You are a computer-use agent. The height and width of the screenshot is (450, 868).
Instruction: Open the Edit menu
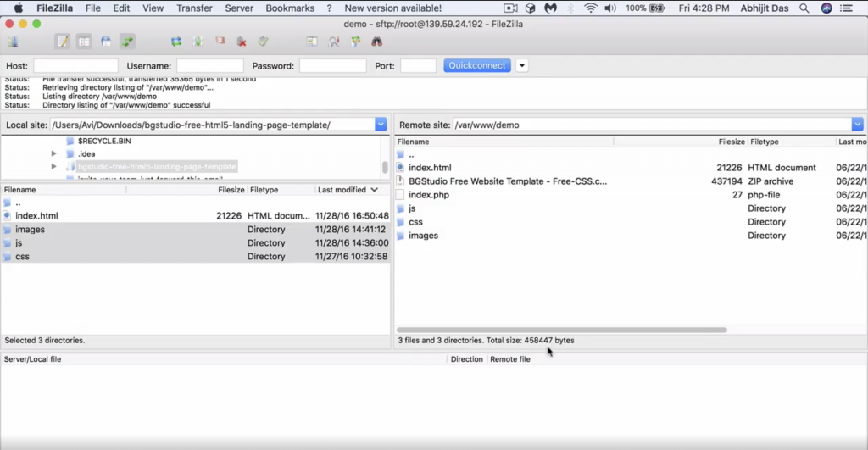pyautogui.click(x=121, y=8)
